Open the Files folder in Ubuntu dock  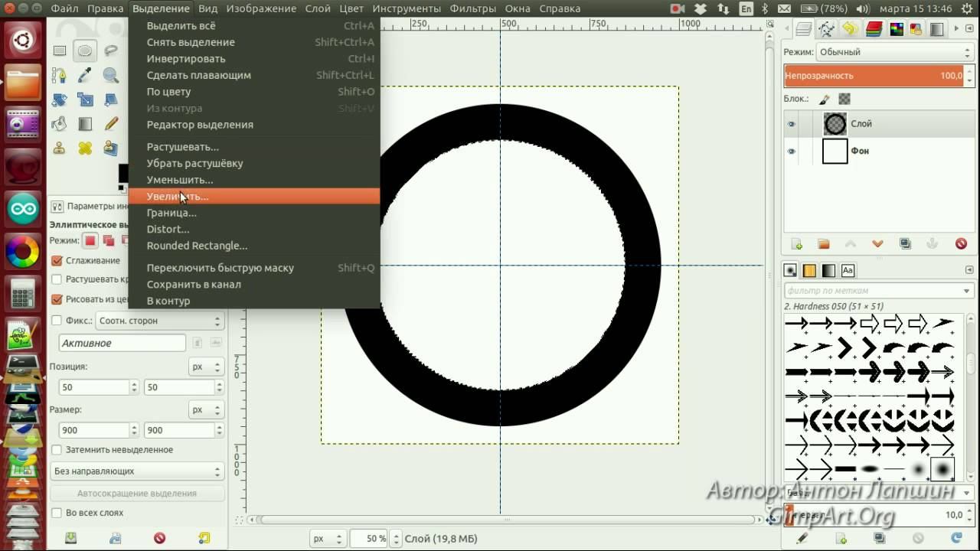(23, 82)
